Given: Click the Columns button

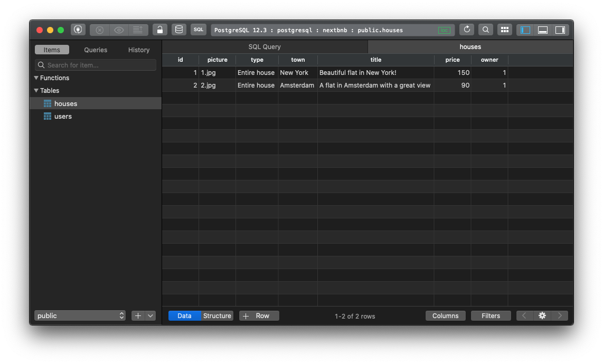Looking at the screenshot, I should coord(445,316).
